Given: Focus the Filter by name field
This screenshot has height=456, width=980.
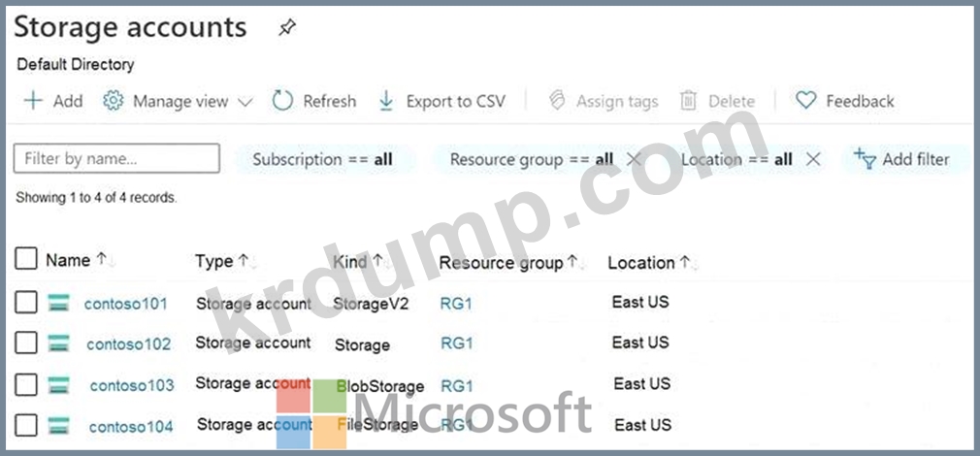Looking at the screenshot, I should [116, 158].
